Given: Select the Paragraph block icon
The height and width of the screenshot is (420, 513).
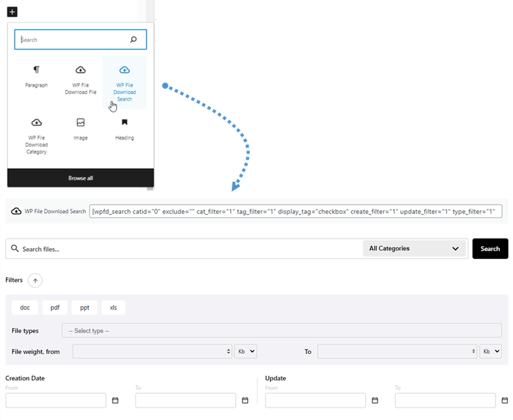Looking at the screenshot, I should (x=36, y=70).
